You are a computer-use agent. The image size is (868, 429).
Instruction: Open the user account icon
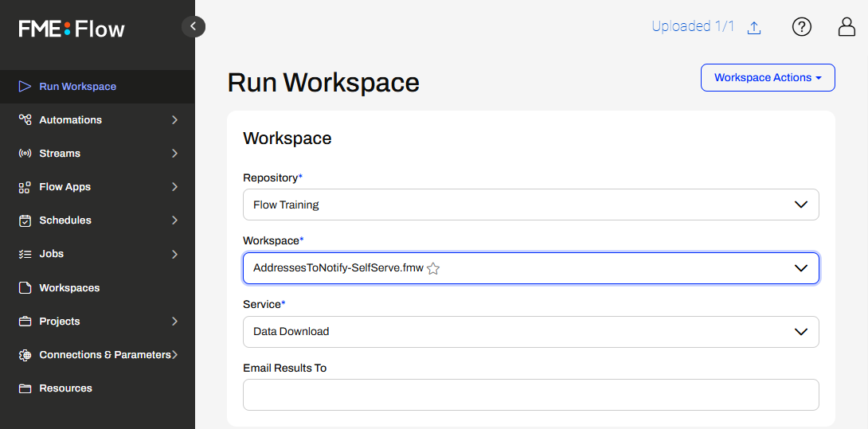[846, 26]
